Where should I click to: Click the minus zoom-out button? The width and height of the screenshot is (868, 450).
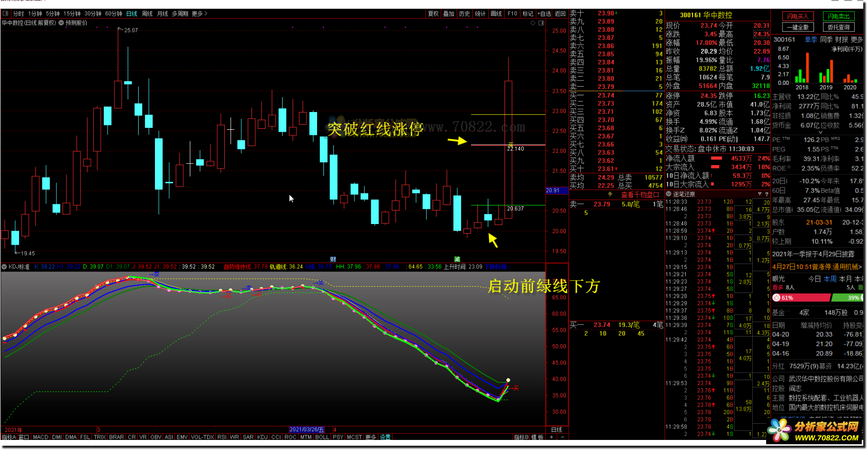tap(562, 437)
